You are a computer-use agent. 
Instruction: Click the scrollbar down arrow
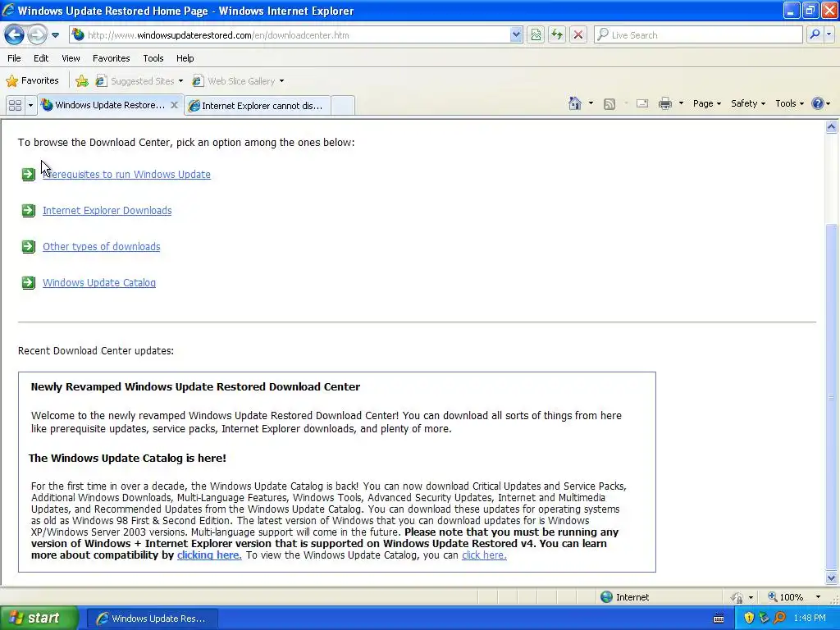coord(832,577)
